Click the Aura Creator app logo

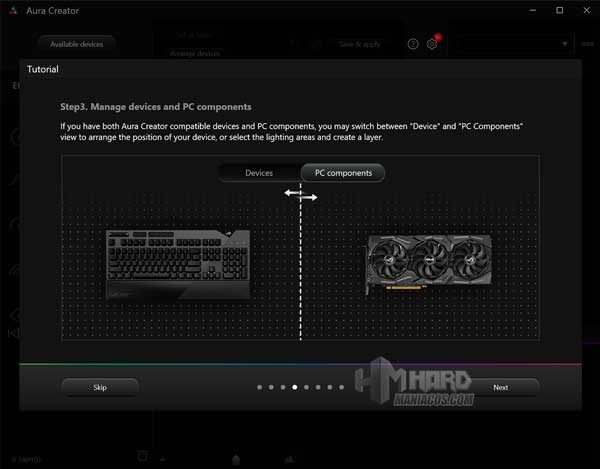13,10
